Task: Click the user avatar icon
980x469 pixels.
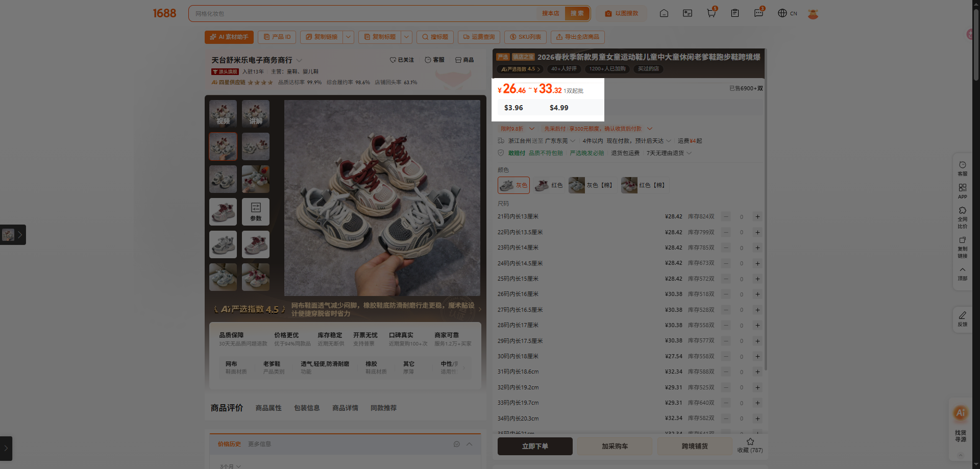Action: 813,14
